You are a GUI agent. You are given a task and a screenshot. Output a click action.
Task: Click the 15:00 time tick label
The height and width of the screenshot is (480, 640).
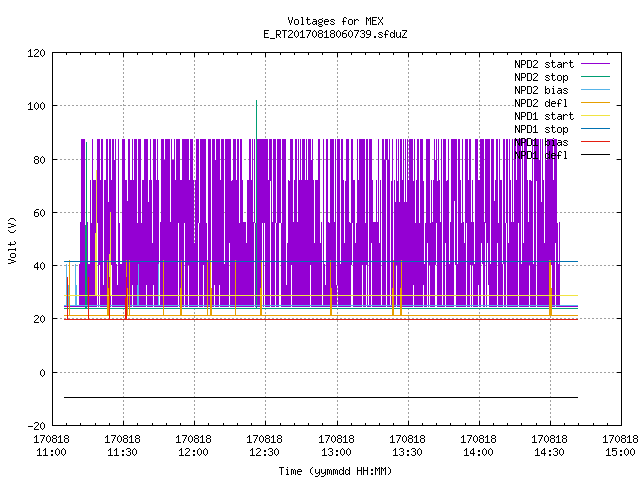[620, 452]
